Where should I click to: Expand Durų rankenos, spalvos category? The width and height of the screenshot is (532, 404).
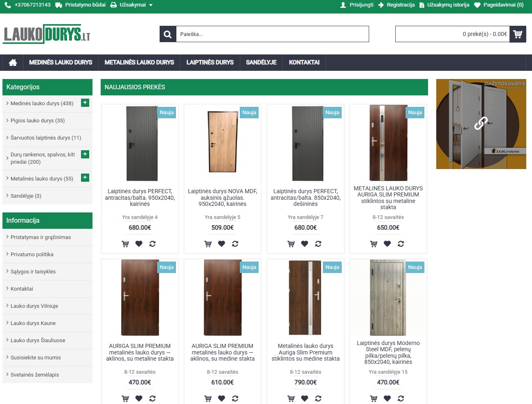coord(85,154)
